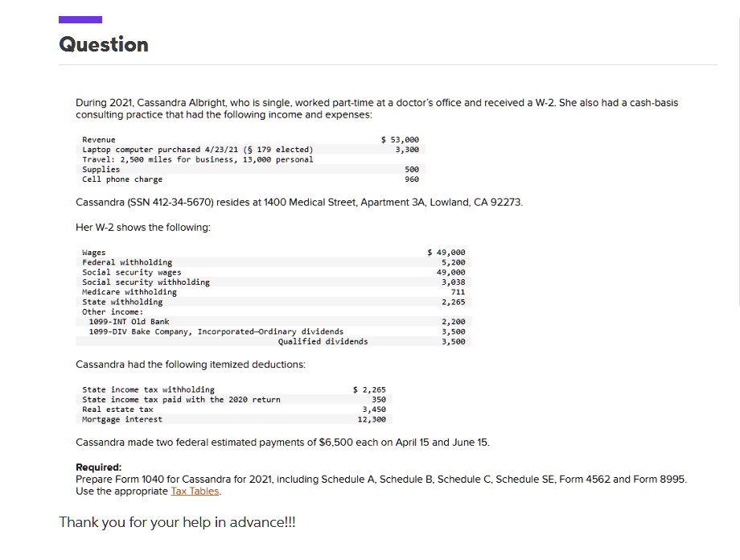This screenshot has width=740, height=560.
Task: Select the real estate tax value 3,450
Action: 374,410
